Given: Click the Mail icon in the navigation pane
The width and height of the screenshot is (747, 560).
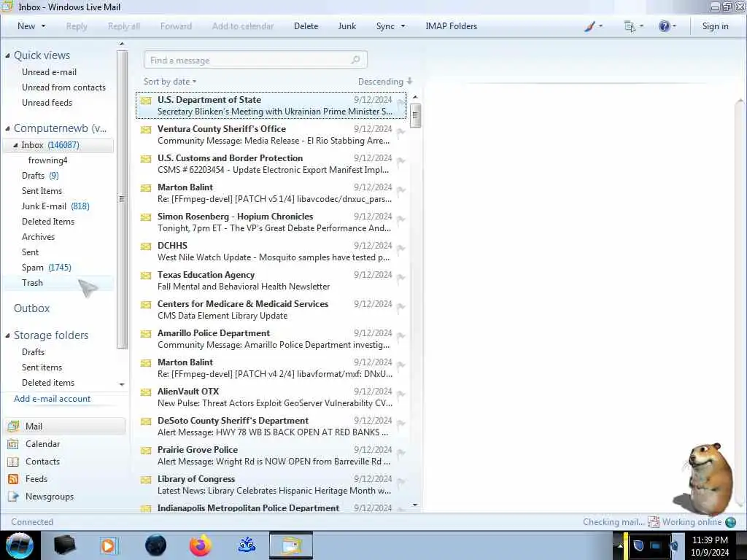Looking at the screenshot, I should point(13,426).
